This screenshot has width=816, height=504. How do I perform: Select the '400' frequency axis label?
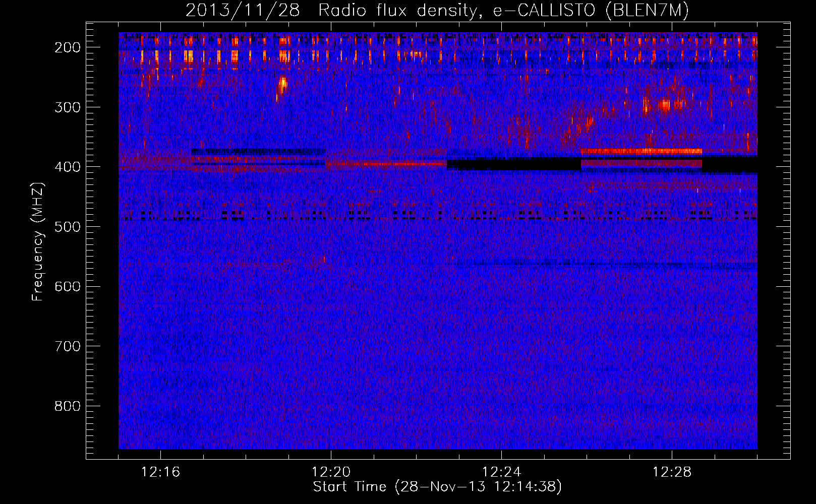coord(67,167)
